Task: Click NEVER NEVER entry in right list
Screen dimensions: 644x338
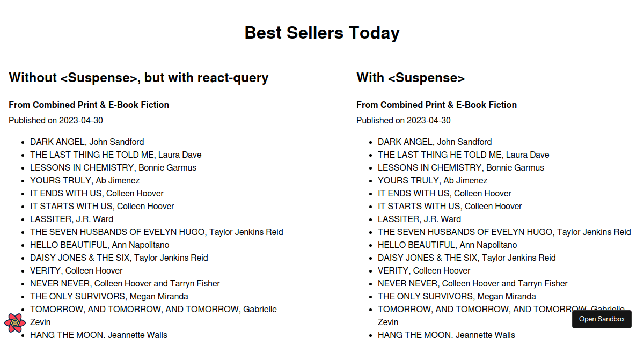Action: (x=473, y=283)
